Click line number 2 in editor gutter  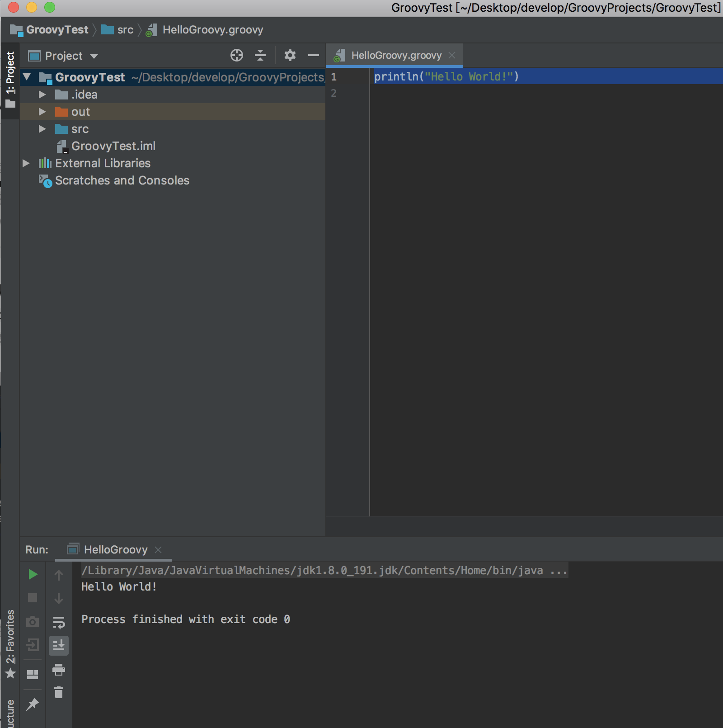point(333,93)
